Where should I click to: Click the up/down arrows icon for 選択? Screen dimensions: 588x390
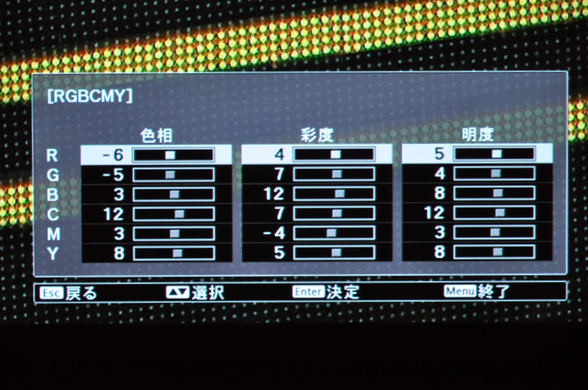177,292
